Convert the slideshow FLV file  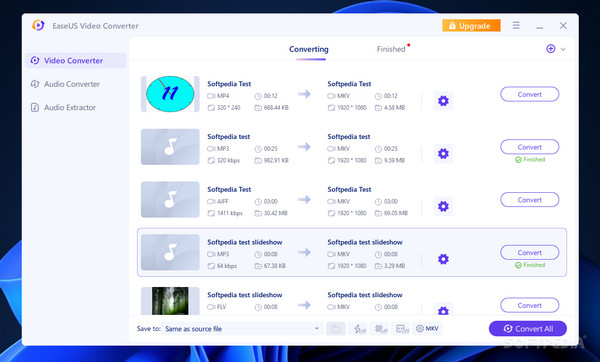pos(530,305)
